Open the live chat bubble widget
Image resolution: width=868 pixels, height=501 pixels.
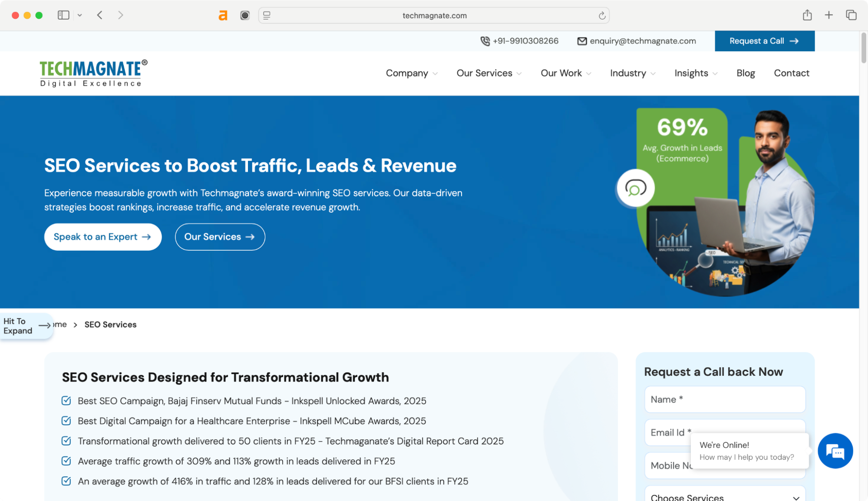coord(835,451)
